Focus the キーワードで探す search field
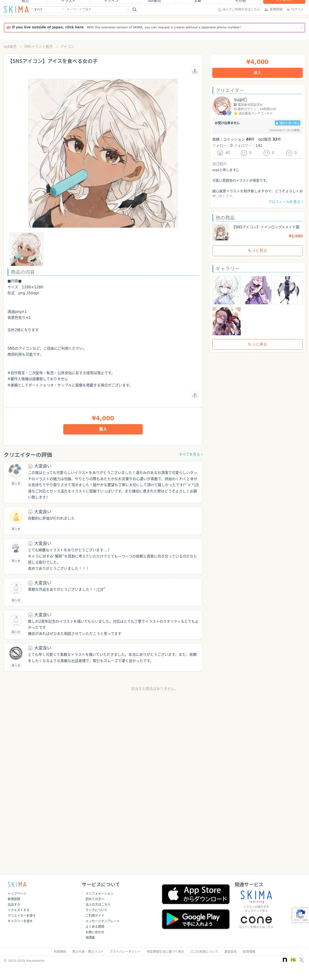 pyautogui.click(x=96, y=10)
